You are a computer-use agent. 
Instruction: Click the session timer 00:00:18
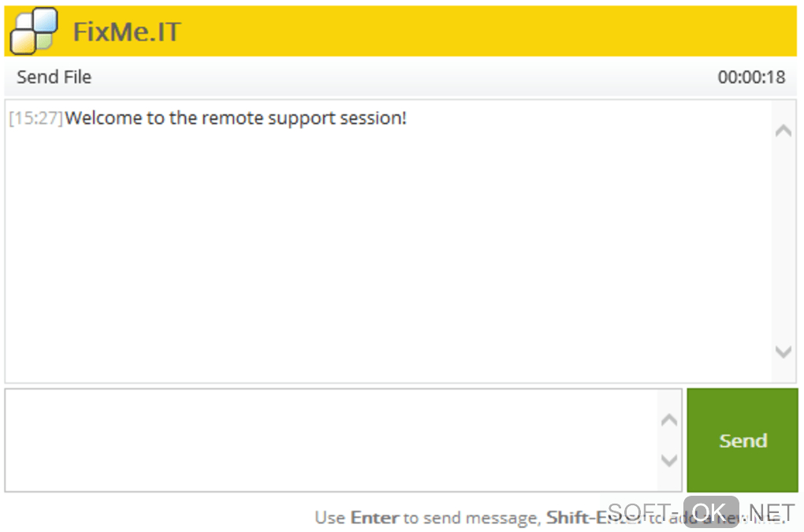click(751, 77)
